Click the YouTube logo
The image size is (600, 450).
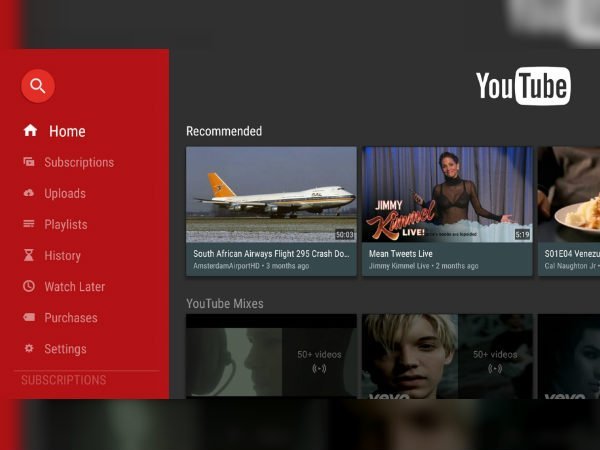[x=522, y=87]
